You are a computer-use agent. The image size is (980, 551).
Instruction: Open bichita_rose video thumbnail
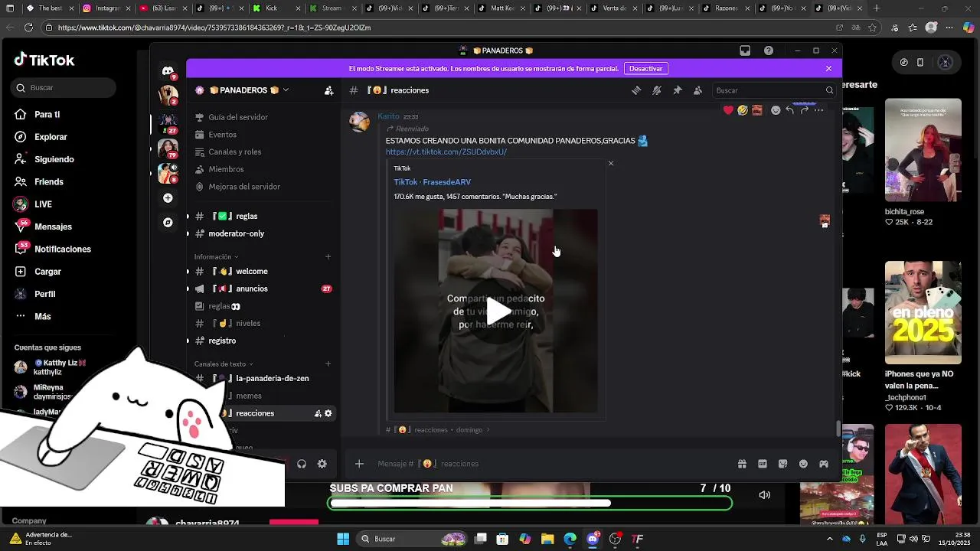(x=923, y=150)
